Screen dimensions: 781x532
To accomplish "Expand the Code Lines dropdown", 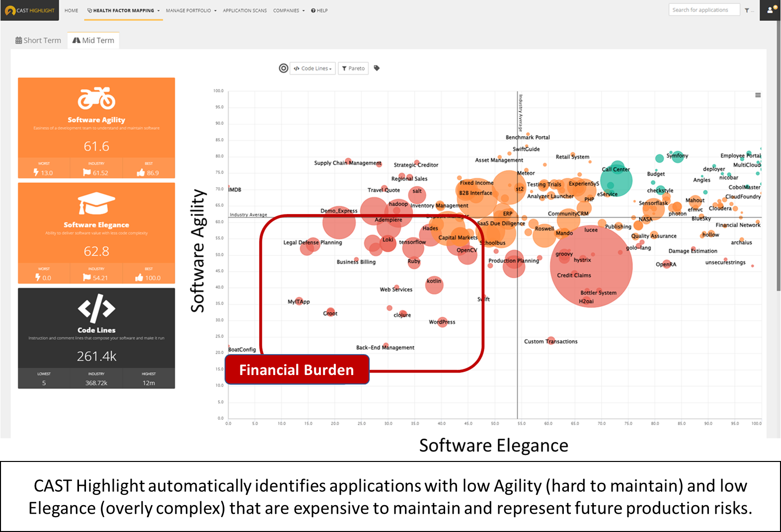I will [312, 69].
